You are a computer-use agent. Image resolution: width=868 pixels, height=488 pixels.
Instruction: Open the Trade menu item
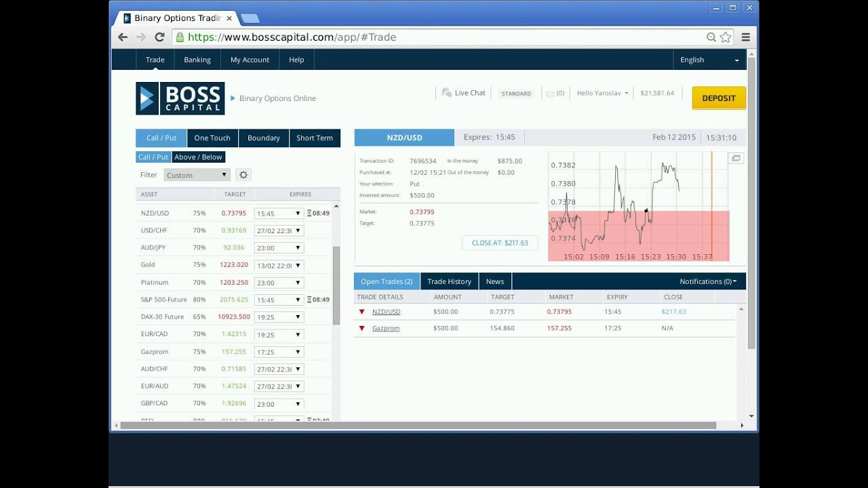(155, 60)
